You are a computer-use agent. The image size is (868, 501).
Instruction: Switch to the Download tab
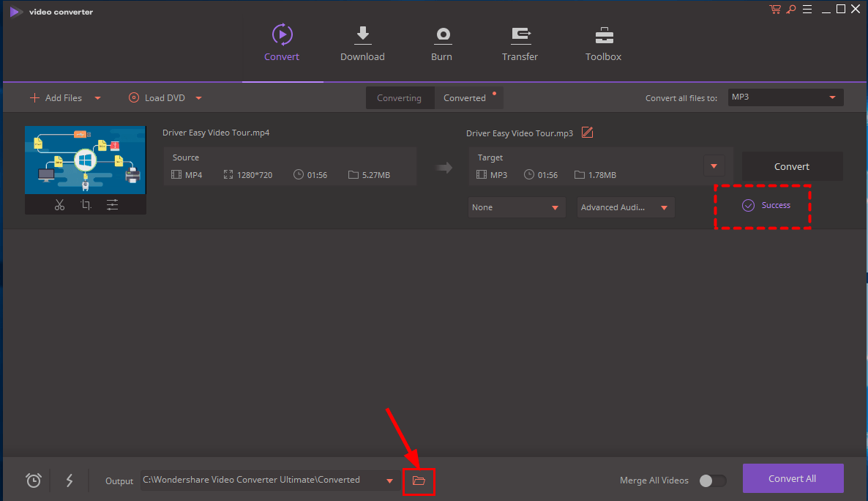tap(362, 42)
